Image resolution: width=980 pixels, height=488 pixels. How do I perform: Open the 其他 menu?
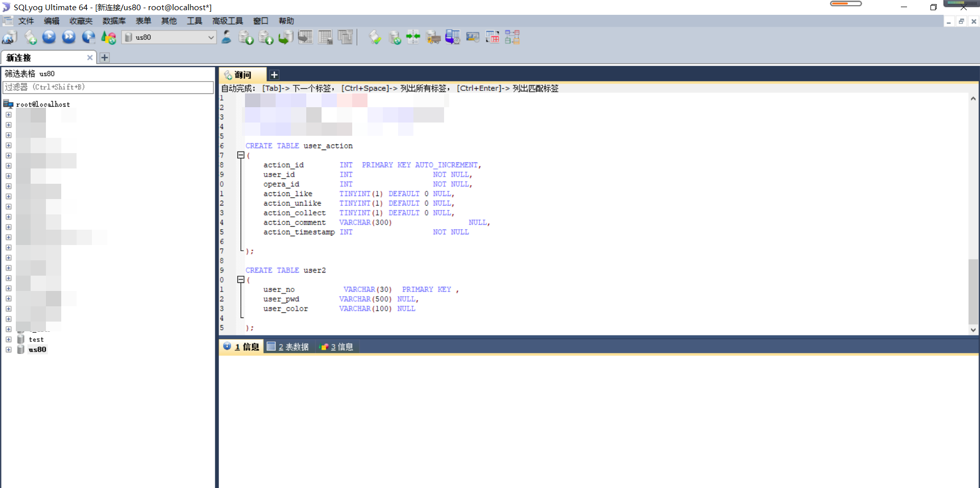pyautogui.click(x=169, y=21)
